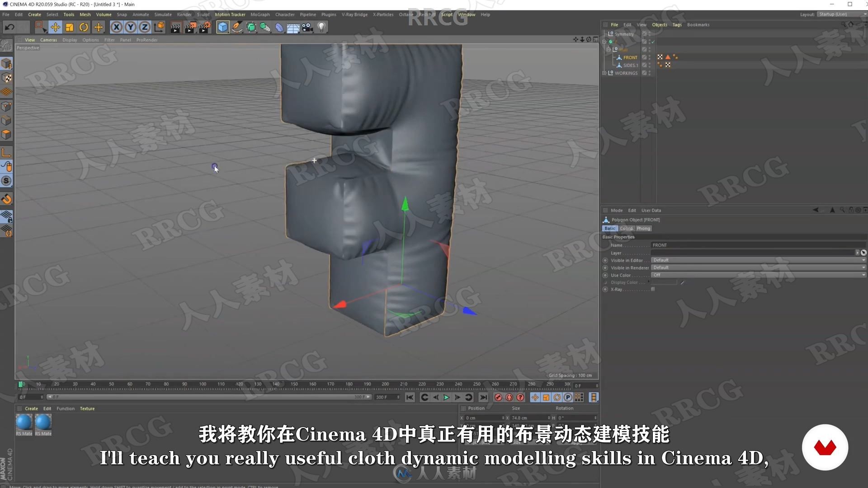This screenshot has height=488, width=868.
Task: Select the Basic tab
Action: point(610,229)
